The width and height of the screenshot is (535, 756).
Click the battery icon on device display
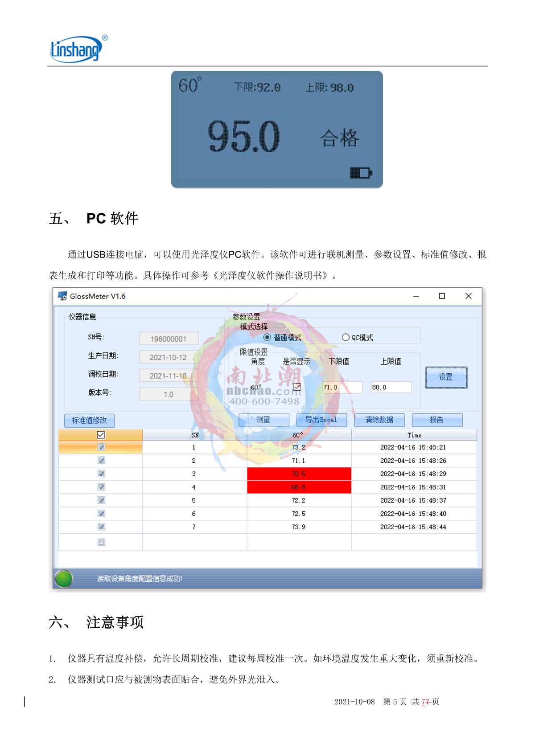click(x=361, y=173)
